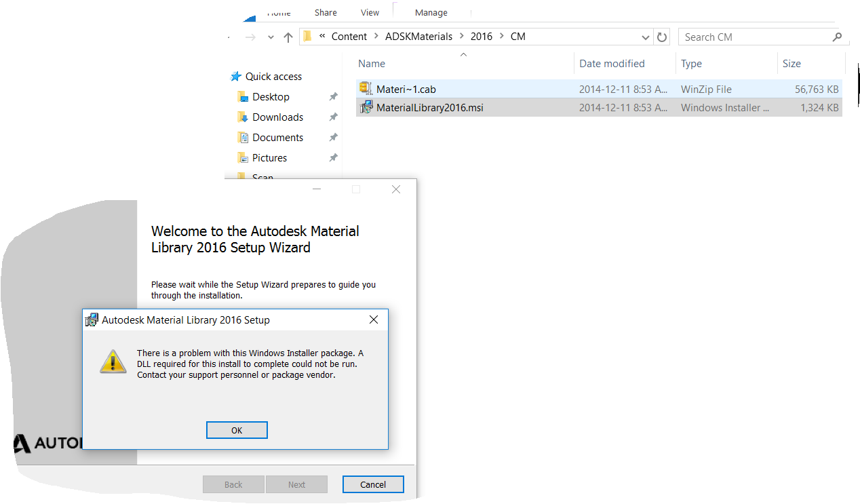860x504 pixels.
Task: Open the Home ribbon tab
Action: pyautogui.click(x=279, y=12)
